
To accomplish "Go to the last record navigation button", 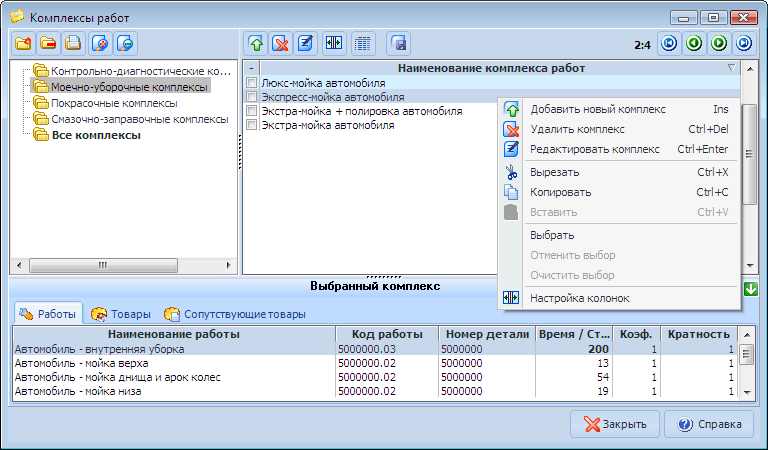I will tap(743, 43).
